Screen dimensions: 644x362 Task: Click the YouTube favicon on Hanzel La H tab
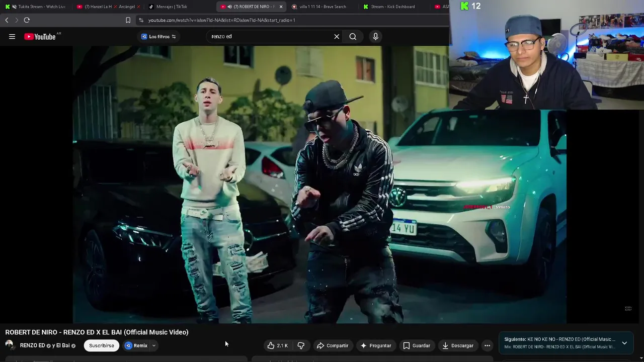(x=79, y=7)
